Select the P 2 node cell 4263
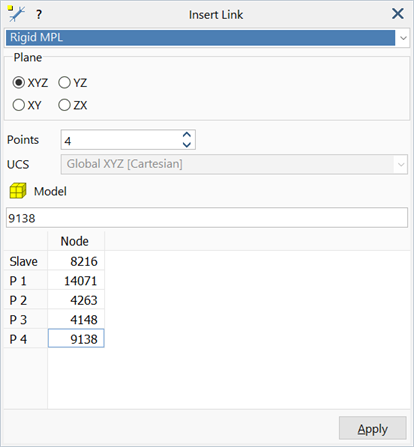 point(76,300)
